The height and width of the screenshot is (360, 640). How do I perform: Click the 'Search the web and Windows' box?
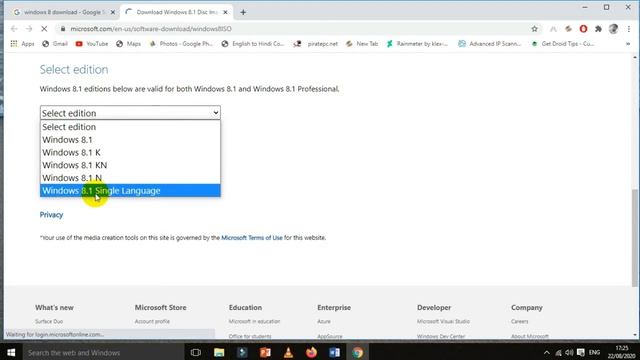[102, 352]
